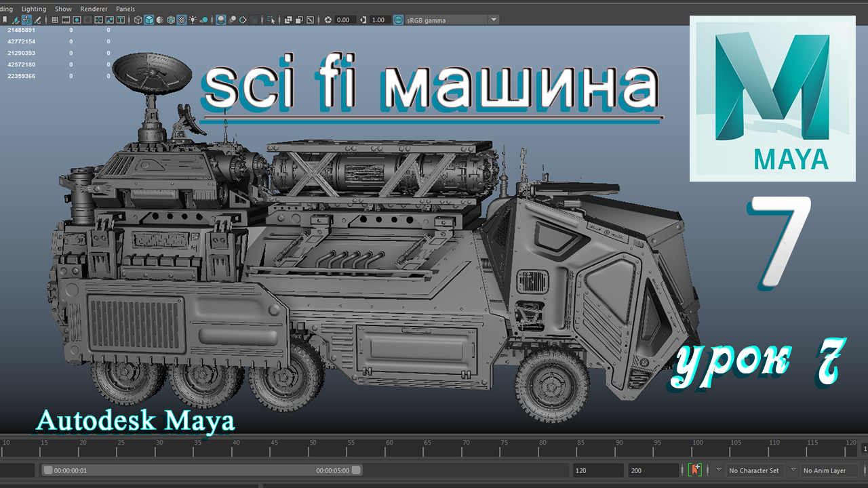
Task: Click the X-ray joints icon
Action: pos(310,20)
